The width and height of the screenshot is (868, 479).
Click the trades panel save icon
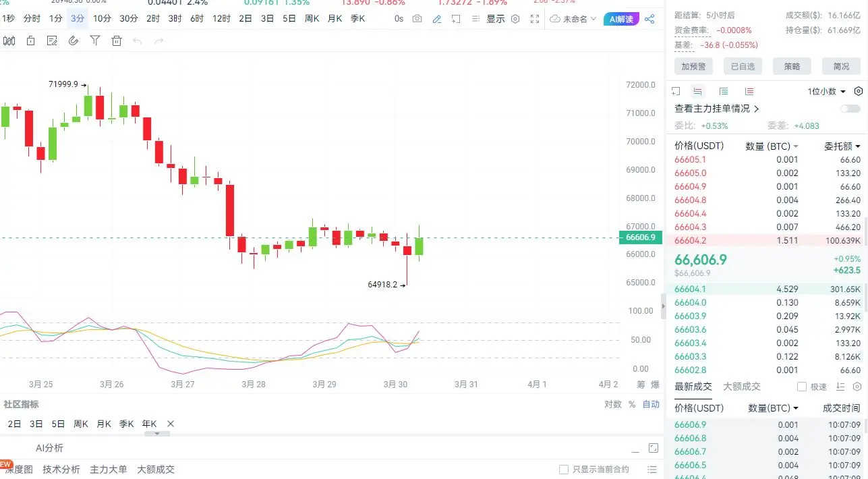857,387
